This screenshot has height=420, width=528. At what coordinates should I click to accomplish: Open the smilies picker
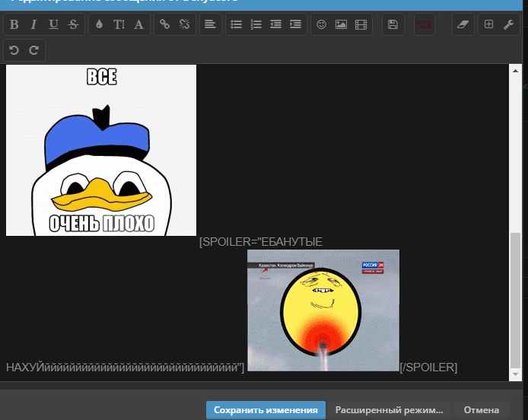pos(321,24)
